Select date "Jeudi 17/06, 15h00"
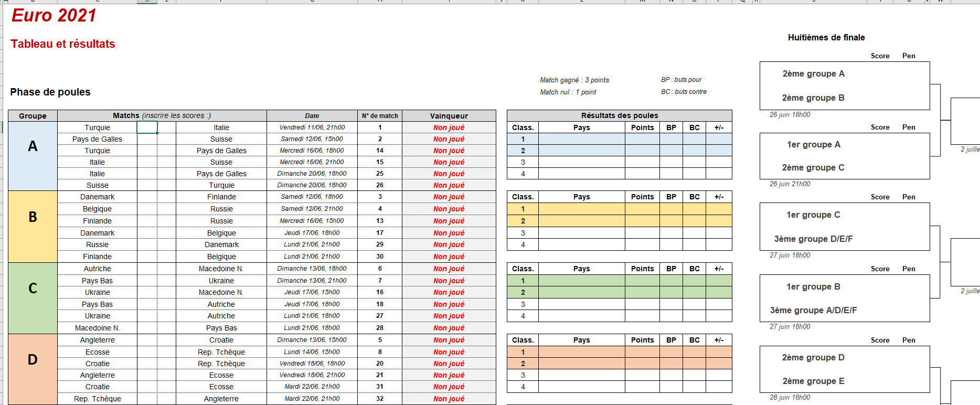 pos(312,292)
